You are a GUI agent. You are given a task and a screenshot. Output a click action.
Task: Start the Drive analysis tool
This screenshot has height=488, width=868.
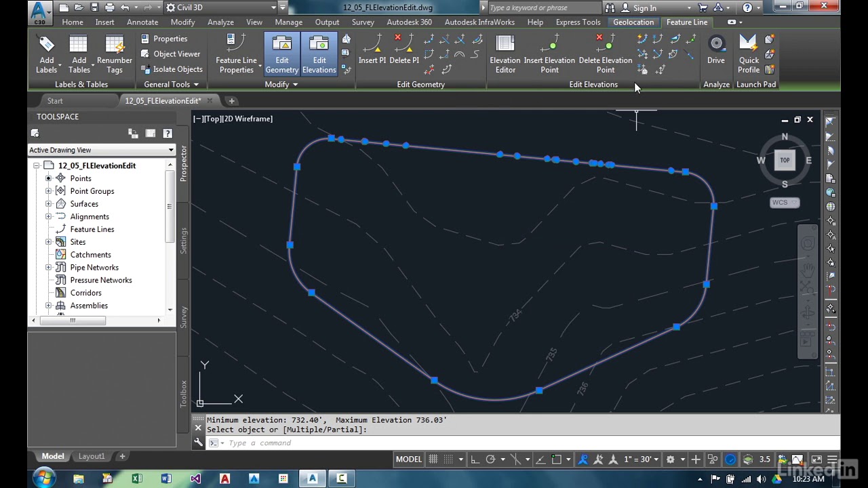716,49
